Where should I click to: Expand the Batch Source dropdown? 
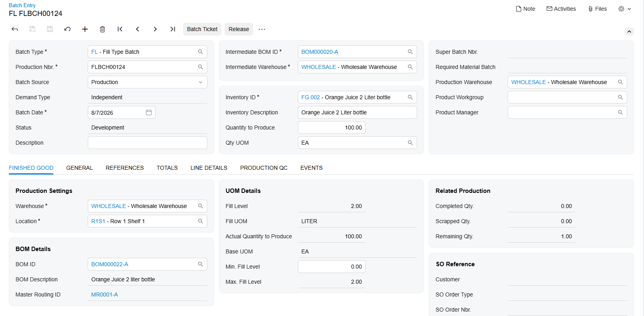201,82
